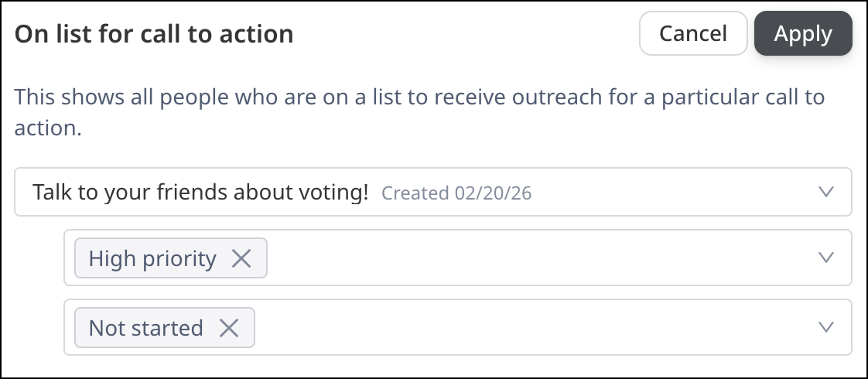Image resolution: width=868 pixels, height=379 pixels.
Task: Cancel the call to action filter
Action: click(693, 34)
